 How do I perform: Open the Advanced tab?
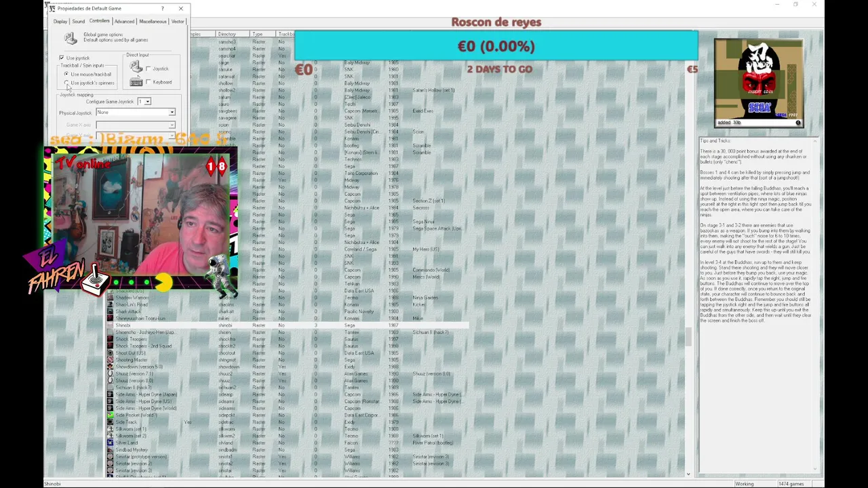pyautogui.click(x=124, y=22)
